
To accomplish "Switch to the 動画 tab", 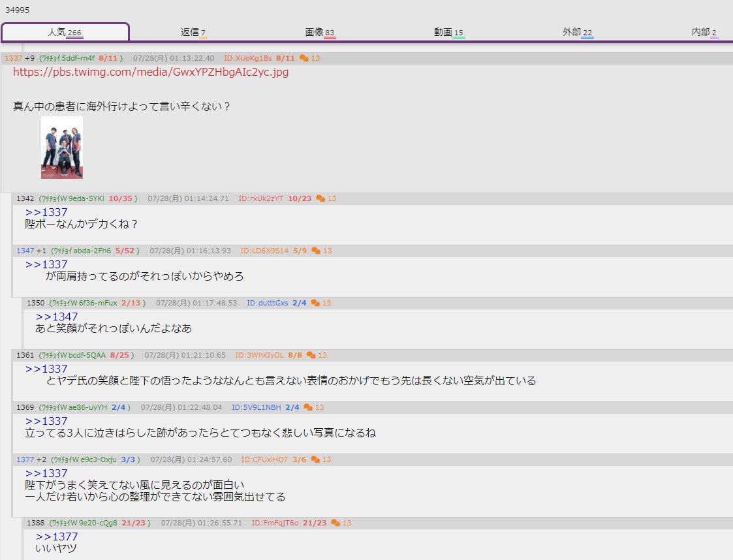I will point(449,32).
